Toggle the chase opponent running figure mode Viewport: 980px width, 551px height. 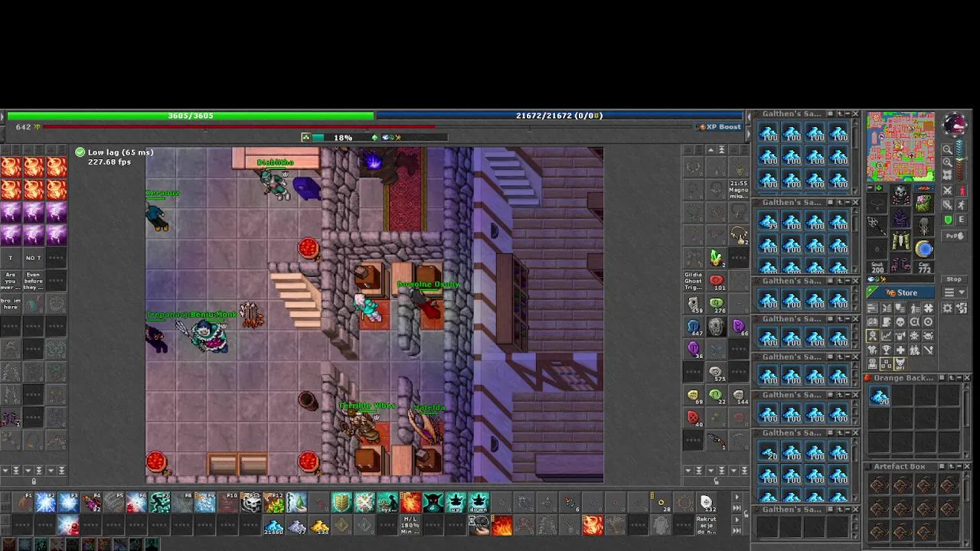(961, 204)
